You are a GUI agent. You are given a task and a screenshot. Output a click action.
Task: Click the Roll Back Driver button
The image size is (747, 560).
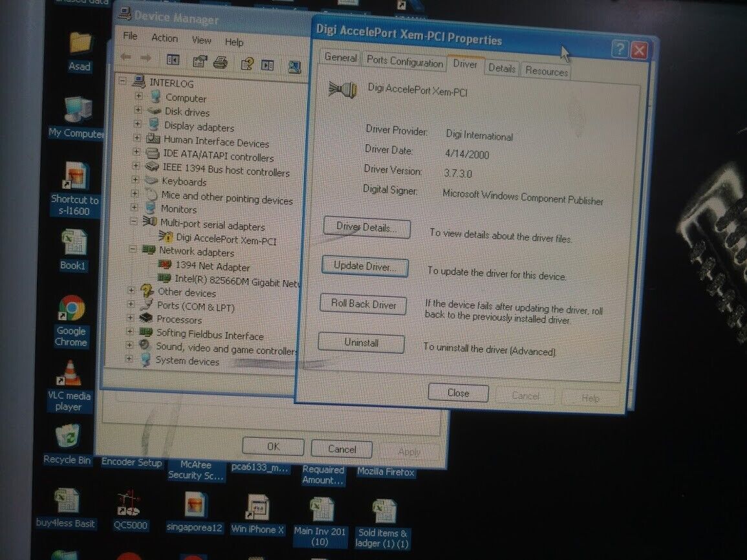[363, 305]
